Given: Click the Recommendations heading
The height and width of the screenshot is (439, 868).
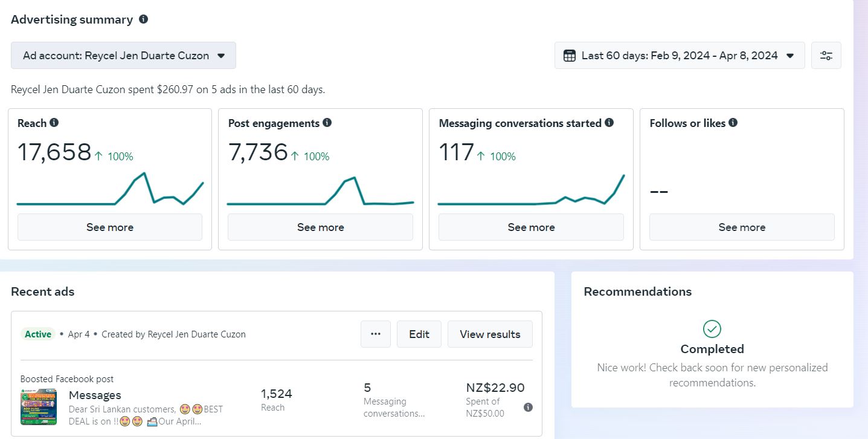Looking at the screenshot, I should coord(638,291).
